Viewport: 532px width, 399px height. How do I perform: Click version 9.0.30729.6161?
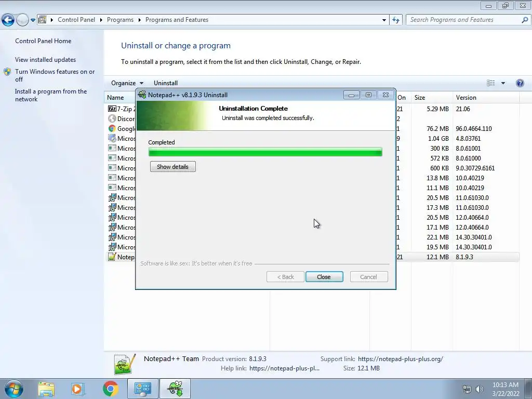475,168
